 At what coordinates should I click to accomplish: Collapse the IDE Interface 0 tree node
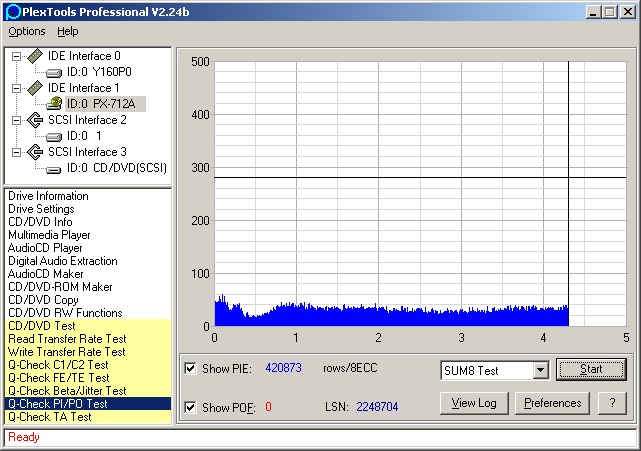pyautogui.click(x=16, y=56)
